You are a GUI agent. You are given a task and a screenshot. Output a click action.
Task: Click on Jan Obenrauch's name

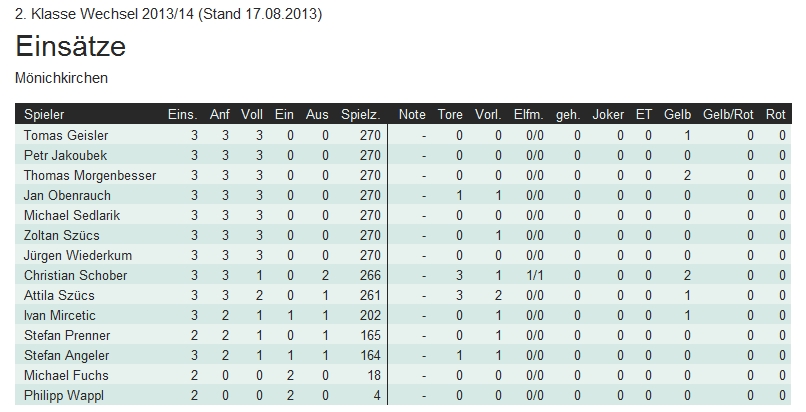click(x=67, y=195)
